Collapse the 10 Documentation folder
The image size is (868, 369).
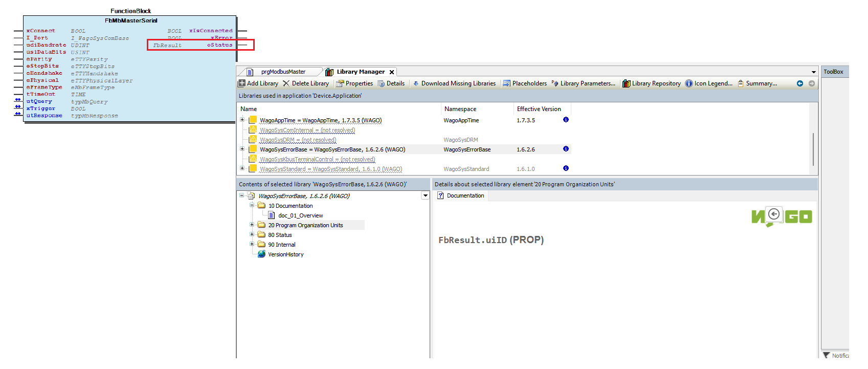click(252, 205)
